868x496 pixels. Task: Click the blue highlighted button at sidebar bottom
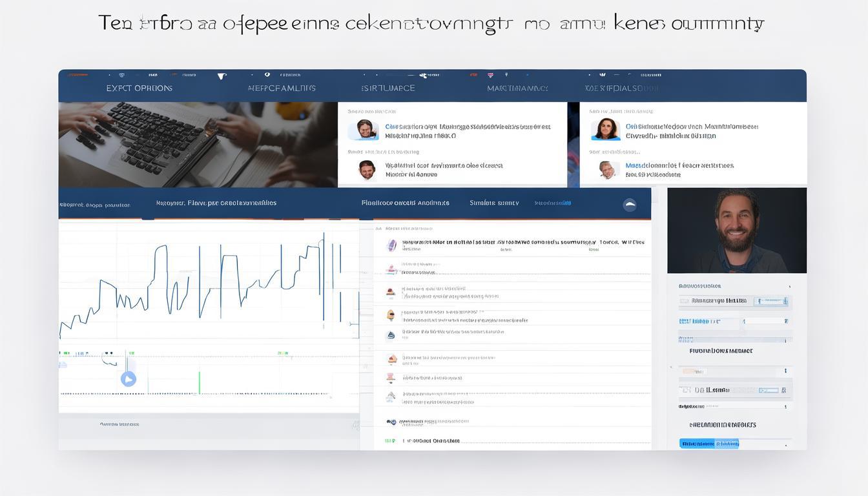coord(708,444)
